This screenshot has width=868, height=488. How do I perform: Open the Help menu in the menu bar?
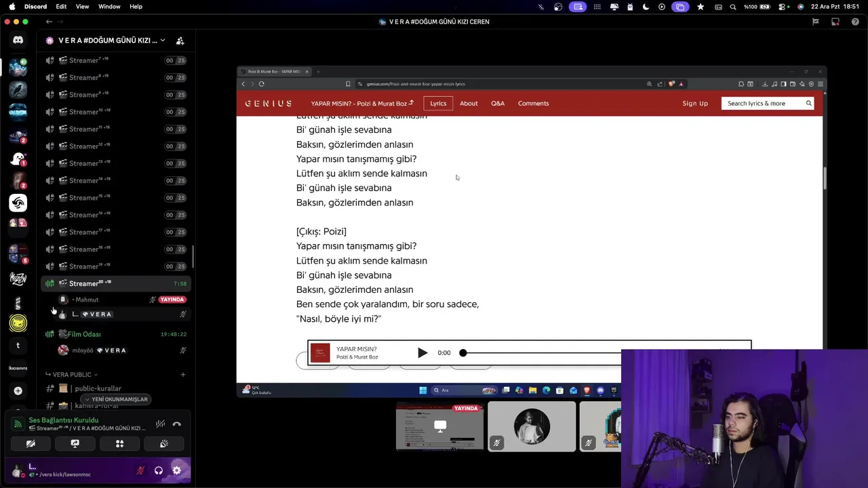pos(136,6)
